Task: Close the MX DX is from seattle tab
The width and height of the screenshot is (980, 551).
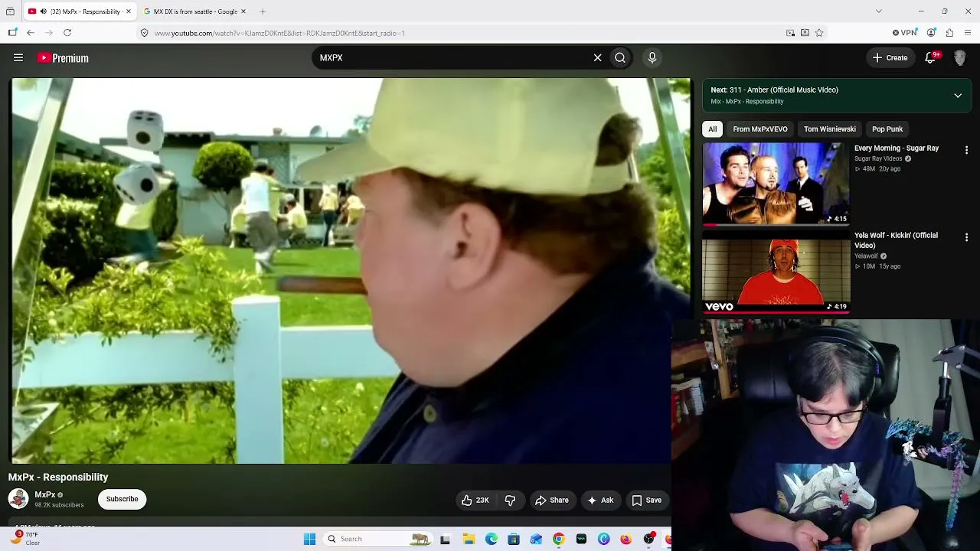Action: pyautogui.click(x=243, y=11)
